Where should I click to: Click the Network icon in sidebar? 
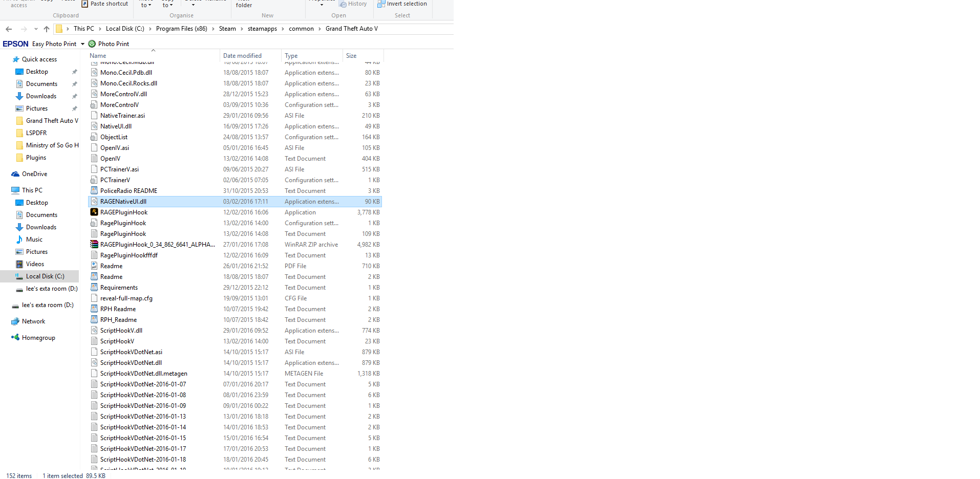tap(15, 321)
